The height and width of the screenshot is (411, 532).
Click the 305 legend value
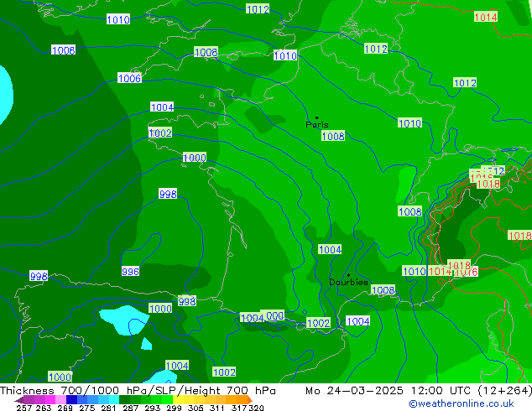196,408
